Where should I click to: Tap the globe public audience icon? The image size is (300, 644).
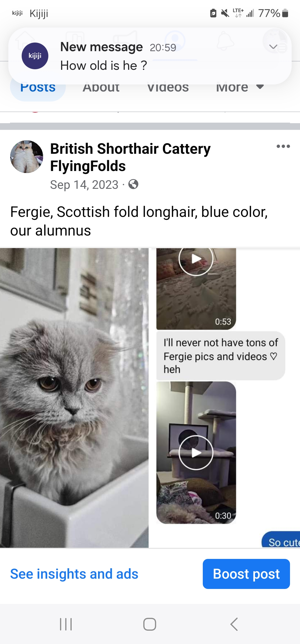tap(133, 184)
